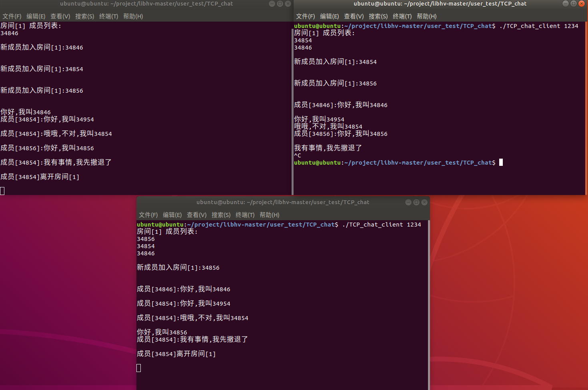Close the bottom terminal window
The image size is (588, 390).
click(424, 202)
